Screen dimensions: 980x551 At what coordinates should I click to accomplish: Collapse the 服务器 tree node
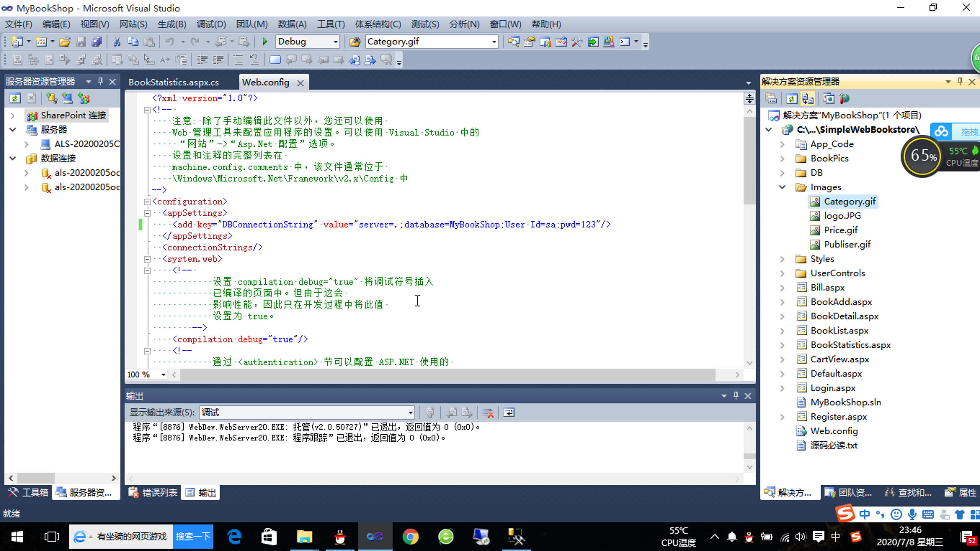click(x=13, y=130)
